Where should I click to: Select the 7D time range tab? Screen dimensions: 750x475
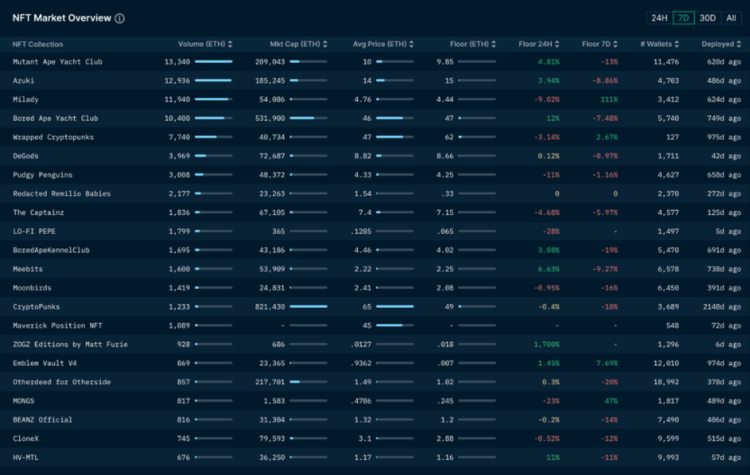pos(684,18)
